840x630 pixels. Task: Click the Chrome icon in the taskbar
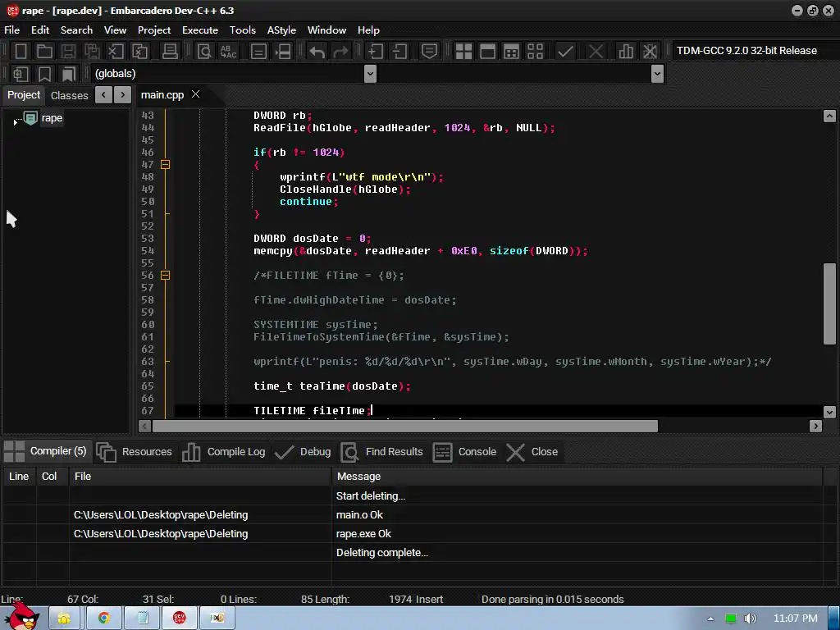(x=104, y=619)
